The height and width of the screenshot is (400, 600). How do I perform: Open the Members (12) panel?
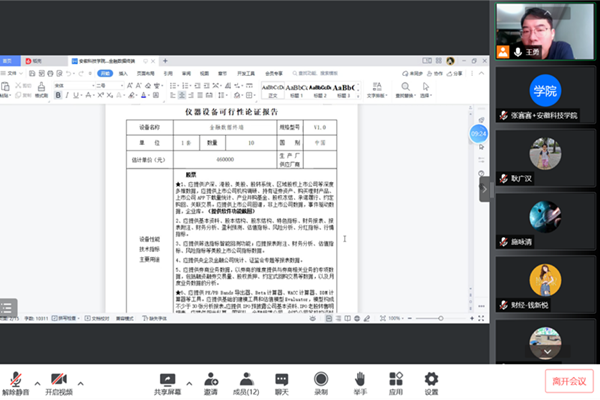coord(246,380)
